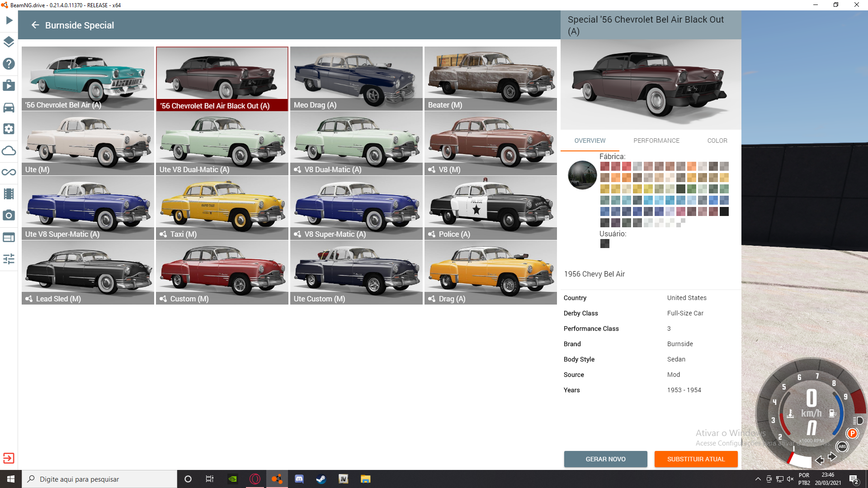Open the mods briefcase icon in sidebar
This screenshot has width=868, height=488.
pyautogui.click(x=9, y=85)
